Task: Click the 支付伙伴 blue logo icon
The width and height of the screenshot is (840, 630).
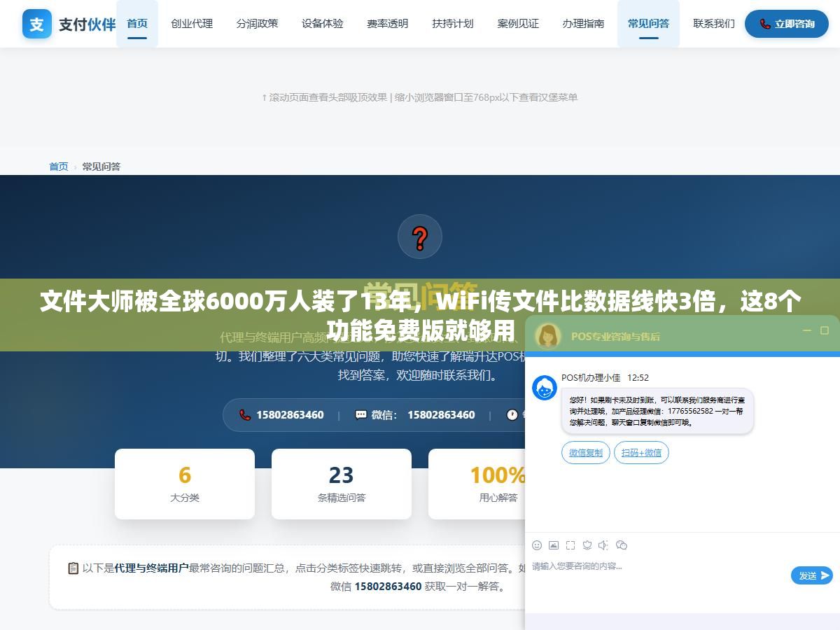Action: (x=36, y=24)
